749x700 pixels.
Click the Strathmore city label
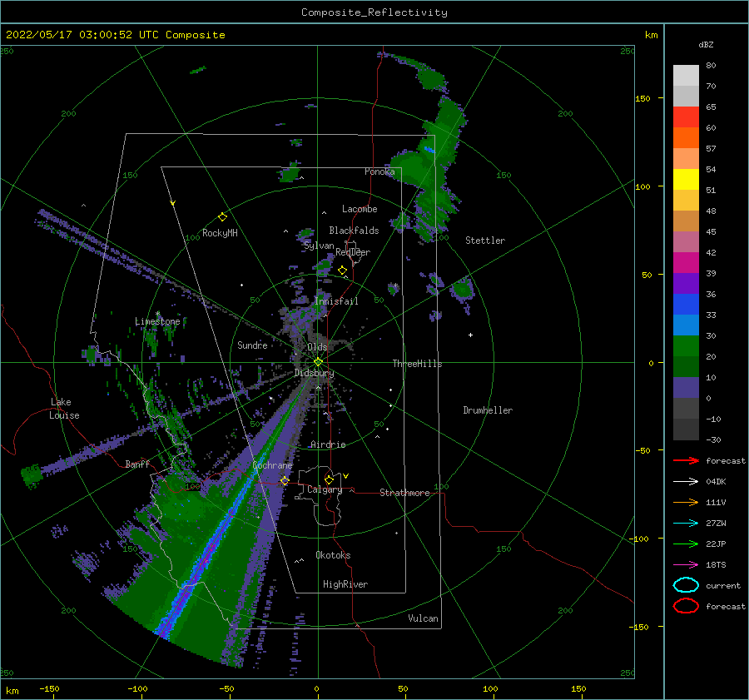pos(404,493)
